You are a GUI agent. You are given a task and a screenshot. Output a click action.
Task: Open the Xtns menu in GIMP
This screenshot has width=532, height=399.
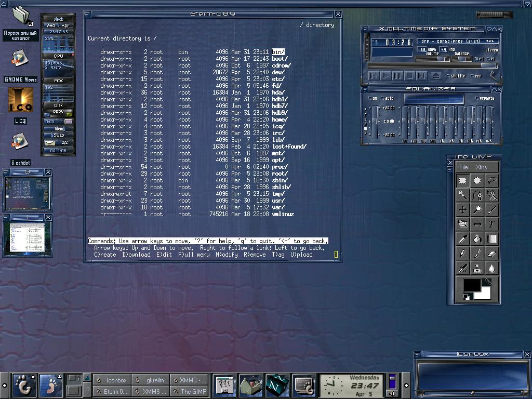point(481,167)
